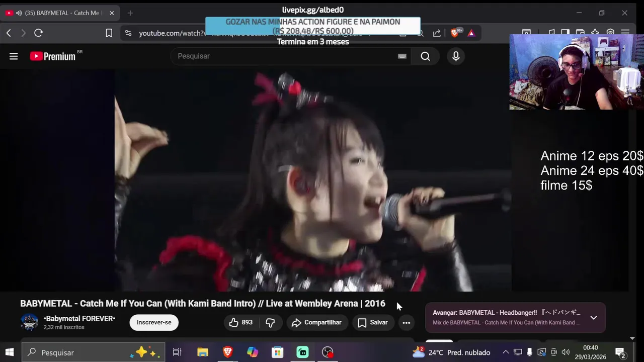Click the Brave Shields lion icon
The image size is (644, 362).
pos(455,33)
